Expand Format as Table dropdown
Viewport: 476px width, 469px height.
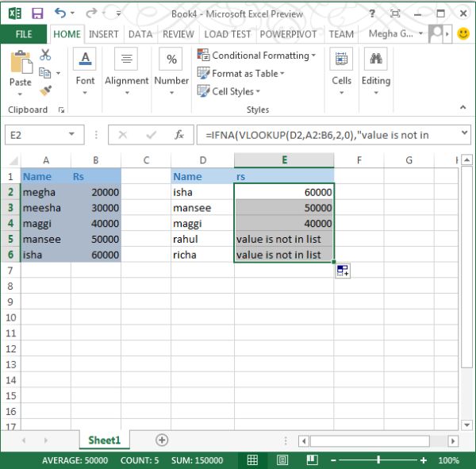282,73
